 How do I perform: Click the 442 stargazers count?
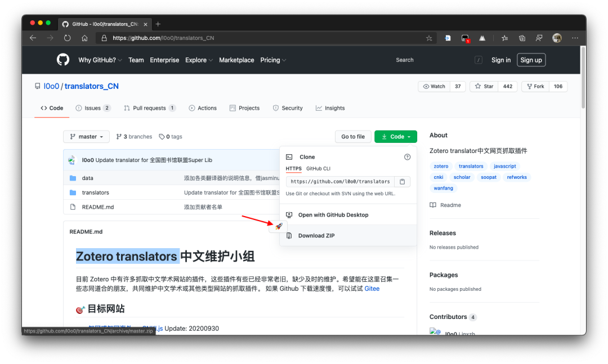click(x=508, y=87)
